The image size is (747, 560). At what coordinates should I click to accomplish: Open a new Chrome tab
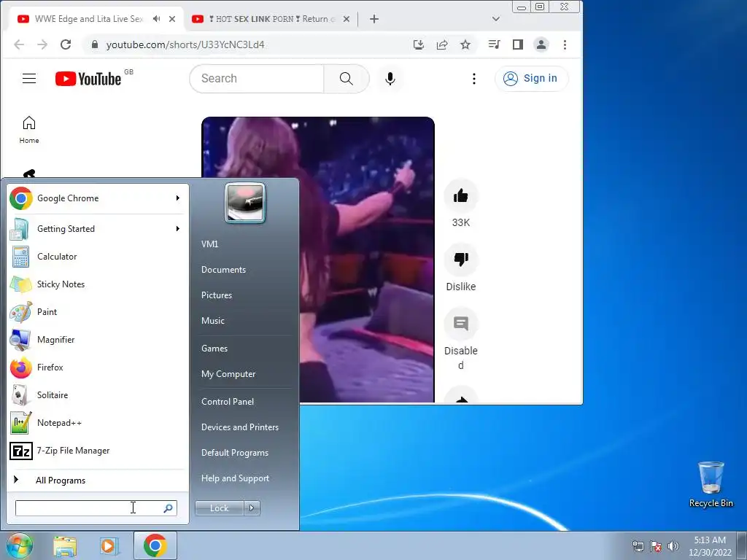374,19
